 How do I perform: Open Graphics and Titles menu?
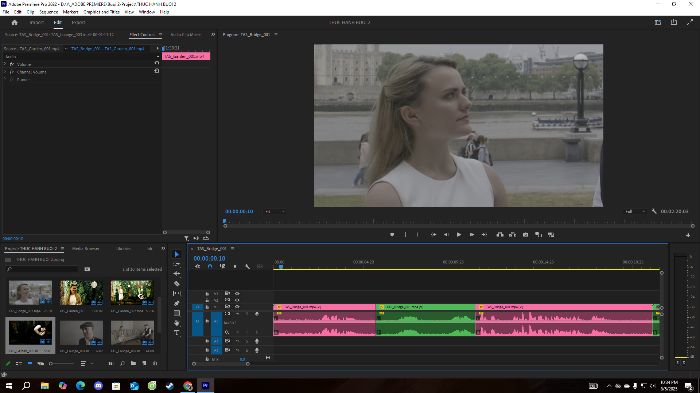(x=101, y=12)
